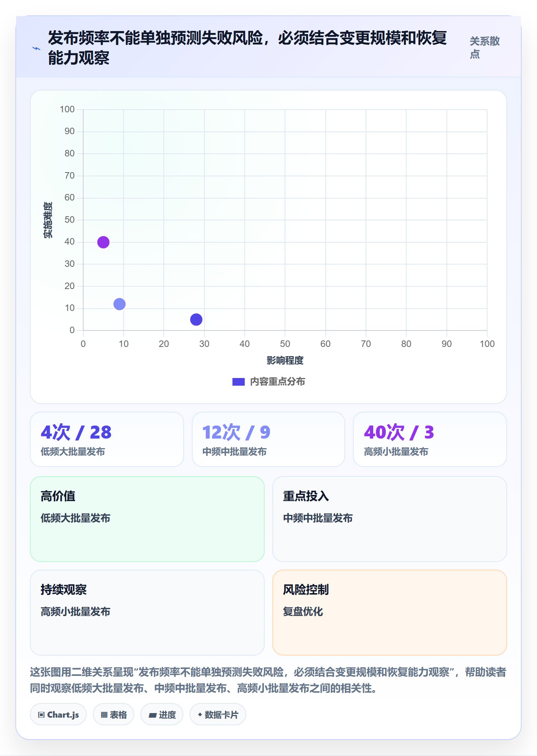Screen dimensions: 537x756
Task: Click the 关系散点 label in header
Action: pos(485,48)
